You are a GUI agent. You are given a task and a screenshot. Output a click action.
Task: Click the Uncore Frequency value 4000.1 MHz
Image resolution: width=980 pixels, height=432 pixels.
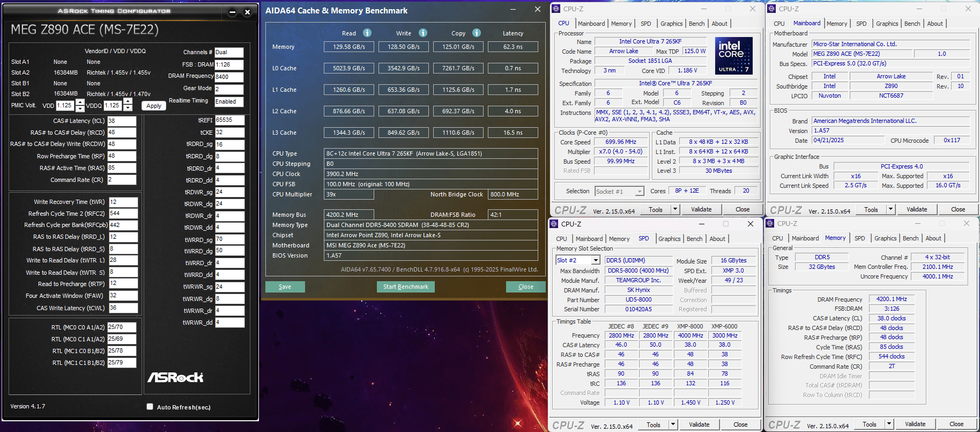(938, 276)
